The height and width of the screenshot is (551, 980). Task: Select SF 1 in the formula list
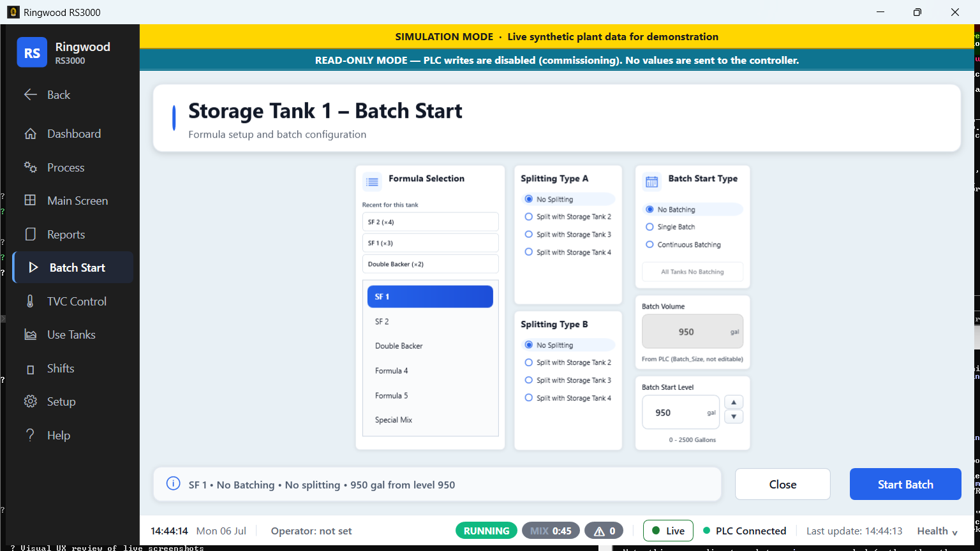430,297
